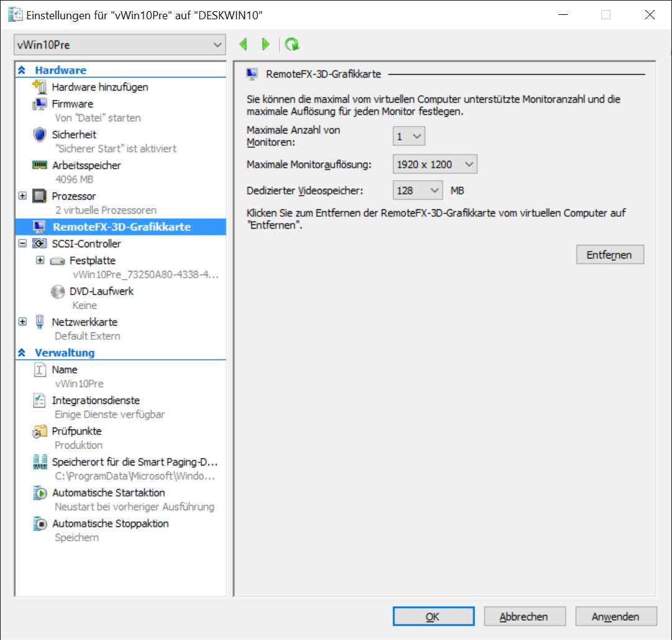Open the Maximale Anzahl von Monitoren dropdown
Screen dimensions: 672x640
[x=409, y=136]
